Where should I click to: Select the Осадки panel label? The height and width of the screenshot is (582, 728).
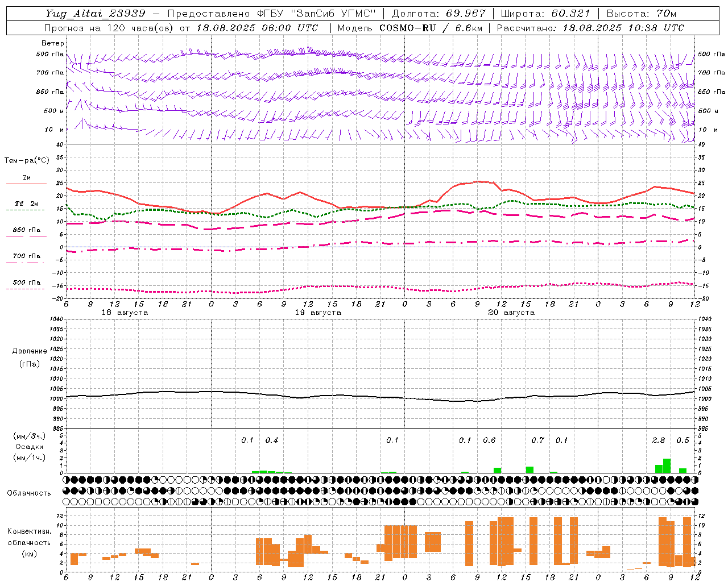point(29,447)
